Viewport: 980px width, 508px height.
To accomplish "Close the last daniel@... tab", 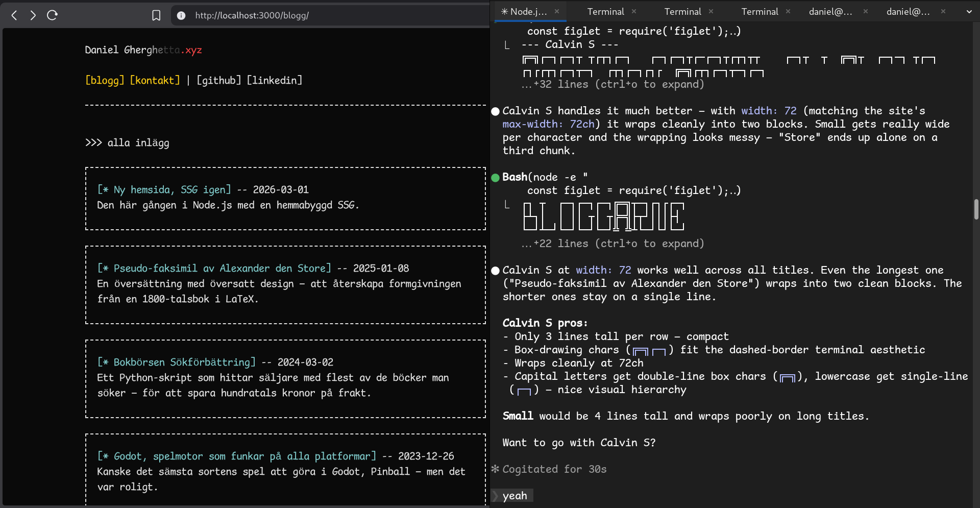I will point(943,11).
